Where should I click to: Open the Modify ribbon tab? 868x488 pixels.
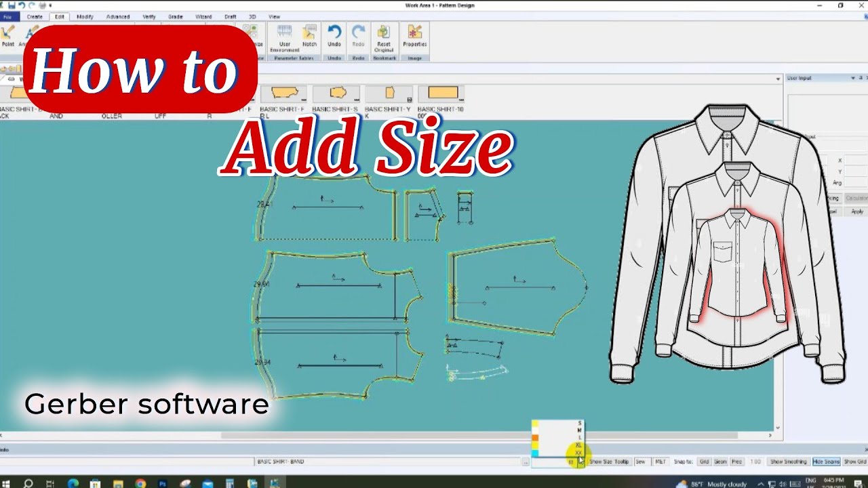(x=85, y=16)
